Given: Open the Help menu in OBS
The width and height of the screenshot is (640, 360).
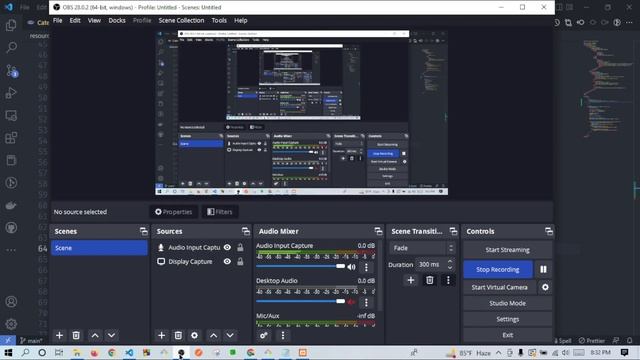Looking at the screenshot, I should coord(240,20).
